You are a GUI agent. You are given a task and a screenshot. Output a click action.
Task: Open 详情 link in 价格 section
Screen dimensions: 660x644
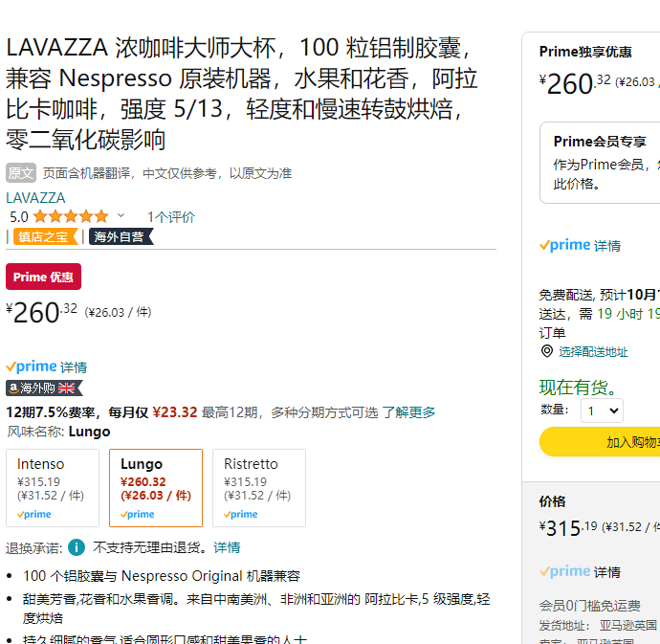(x=607, y=572)
